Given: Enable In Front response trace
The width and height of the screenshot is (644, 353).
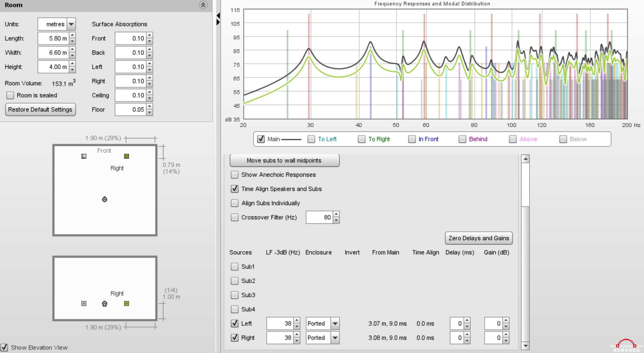Looking at the screenshot, I should pos(412,139).
